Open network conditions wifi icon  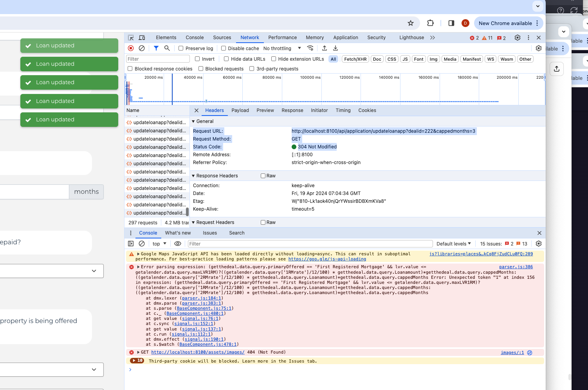coord(310,48)
